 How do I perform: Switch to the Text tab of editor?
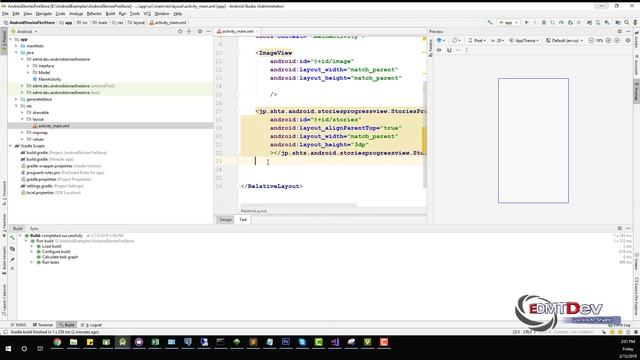243,220
